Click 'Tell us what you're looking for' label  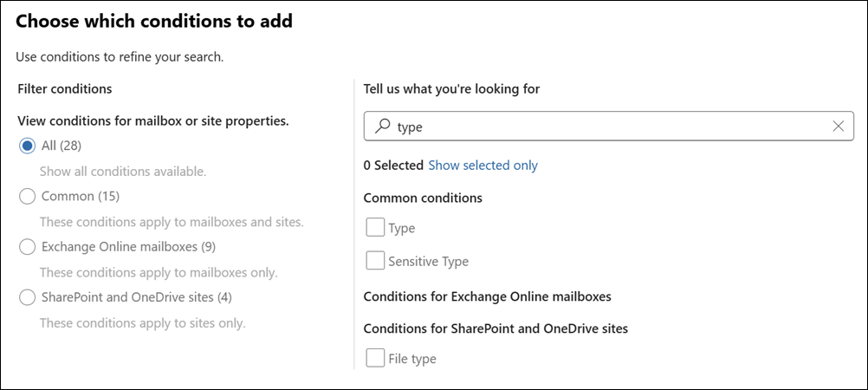[x=451, y=88]
